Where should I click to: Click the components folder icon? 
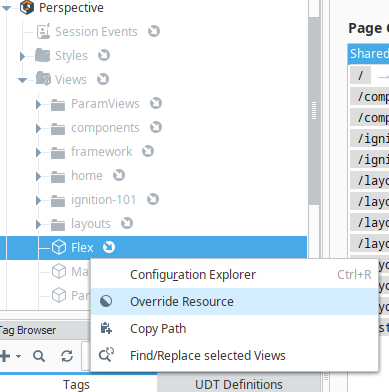coord(58,128)
